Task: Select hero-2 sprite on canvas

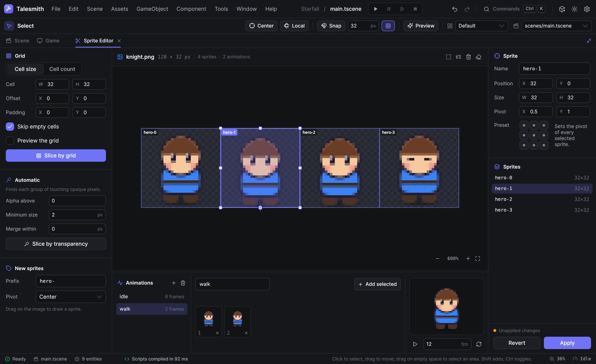Action: [340, 168]
